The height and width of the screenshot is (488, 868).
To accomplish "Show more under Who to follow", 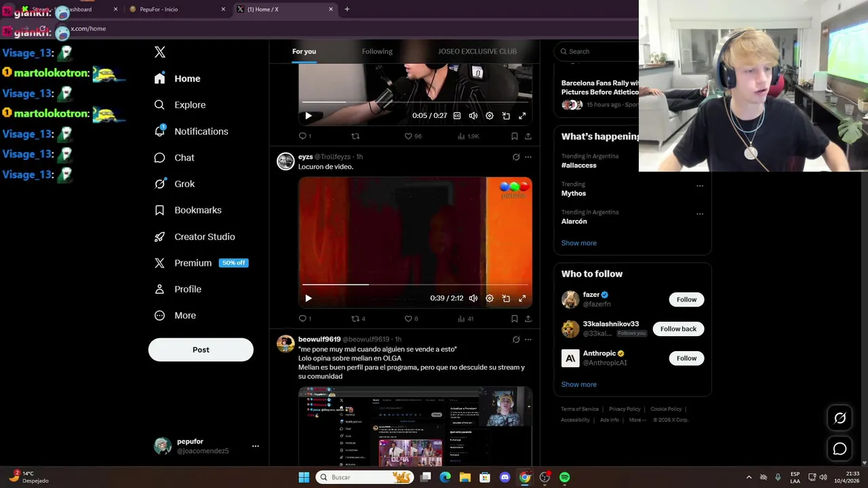I will point(578,384).
